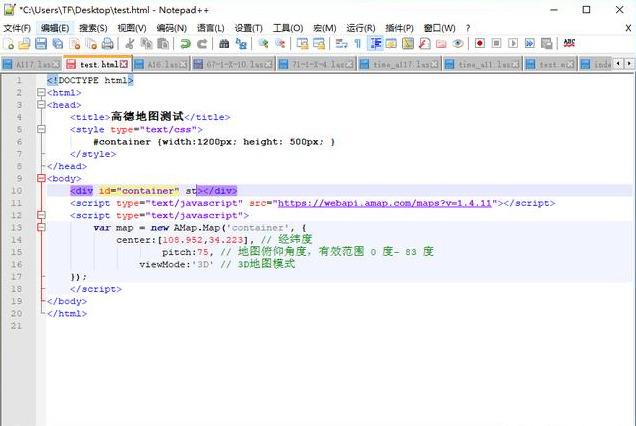Open the 宏(M) menu

[x=324, y=28]
